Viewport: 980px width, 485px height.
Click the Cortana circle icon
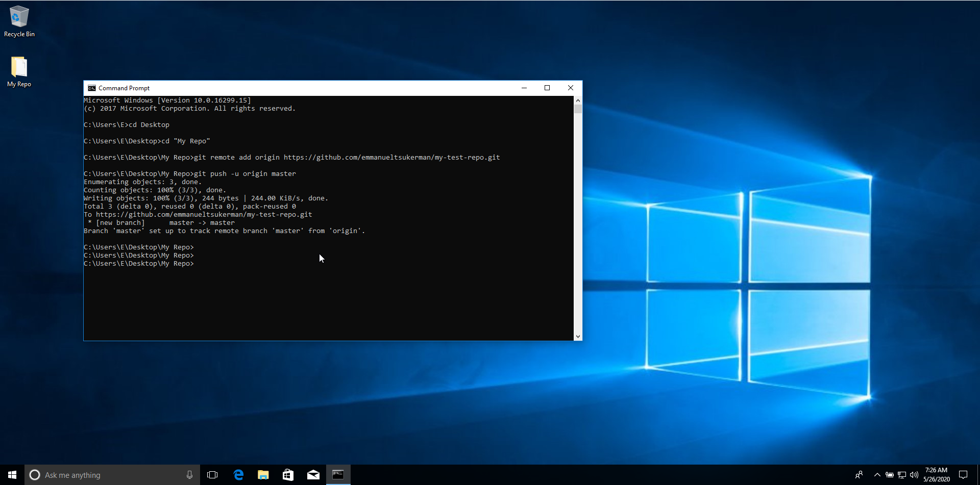point(35,475)
